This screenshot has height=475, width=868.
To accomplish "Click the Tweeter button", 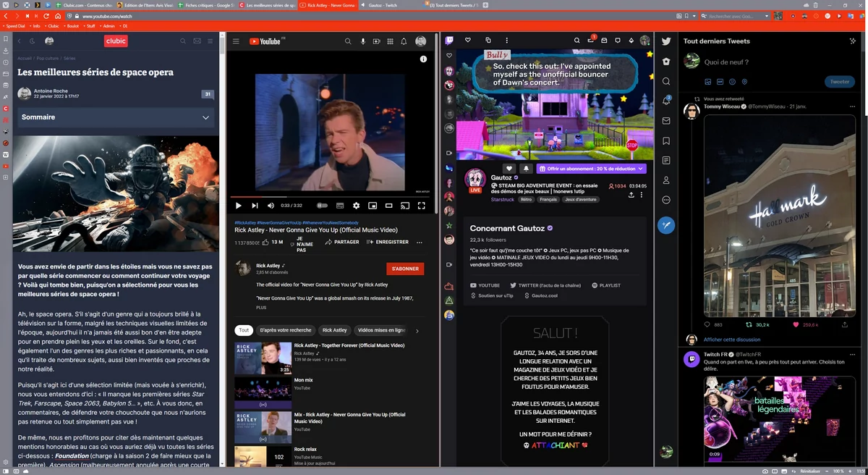I will coord(839,82).
